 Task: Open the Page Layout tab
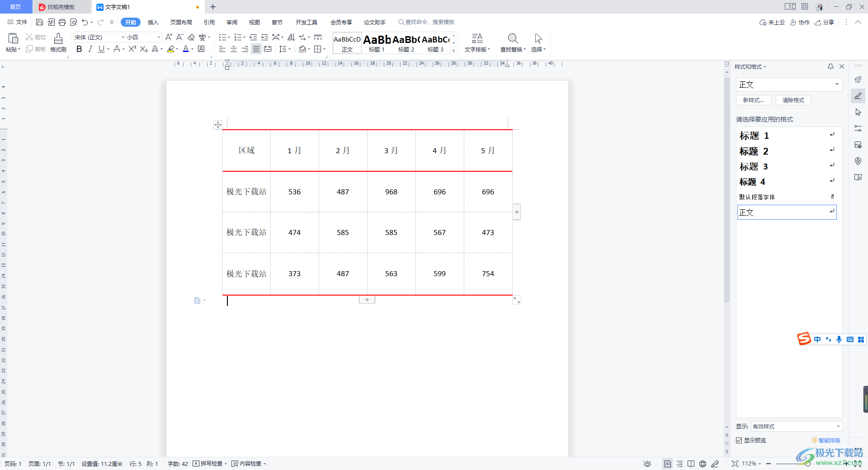pyautogui.click(x=181, y=22)
